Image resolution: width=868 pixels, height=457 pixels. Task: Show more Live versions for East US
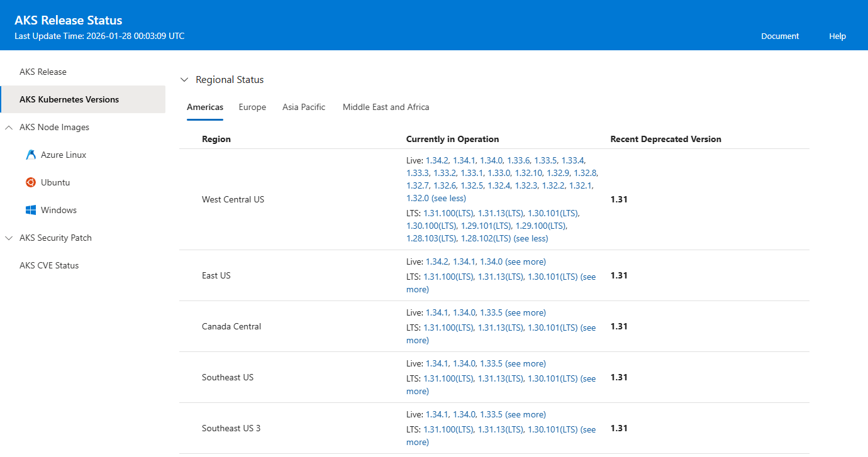[525, 261]
